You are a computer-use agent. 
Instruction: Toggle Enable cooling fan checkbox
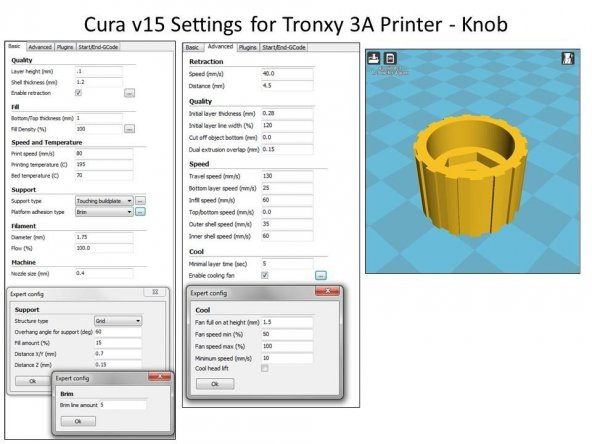click(265, 275)
